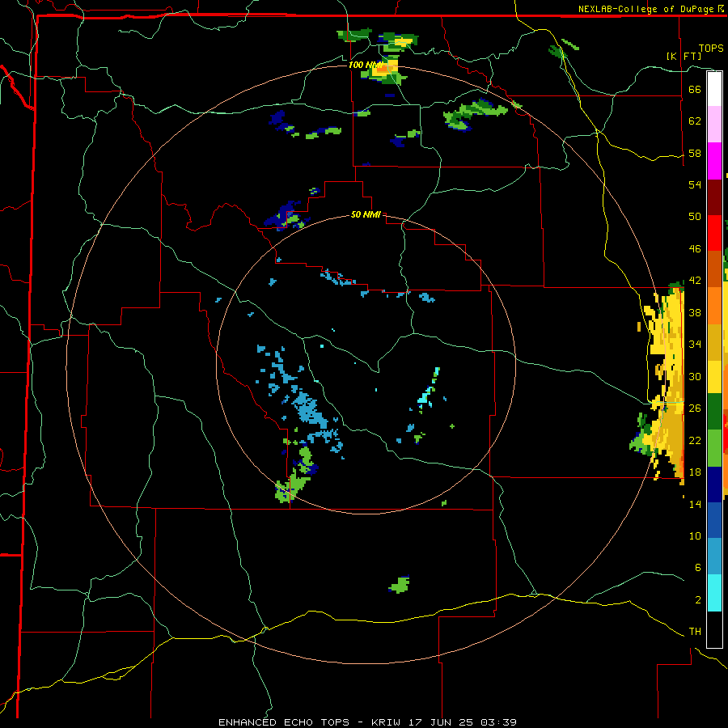Image resolution: width=728 pixels, height=728 pixels.
Task: Click the legend value 50
Action: click(x=695, y=217)
